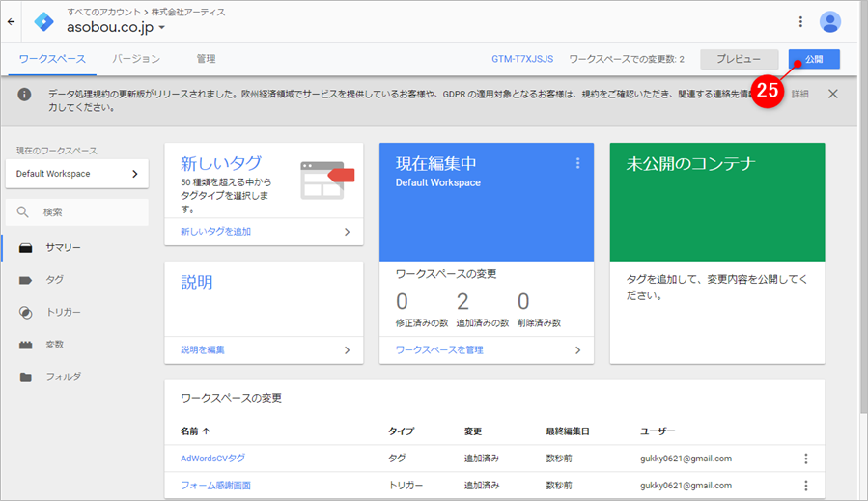868x501 pixels.
Task: Open the 現在編集中 card three-dot menu
Action: point(577,163)
